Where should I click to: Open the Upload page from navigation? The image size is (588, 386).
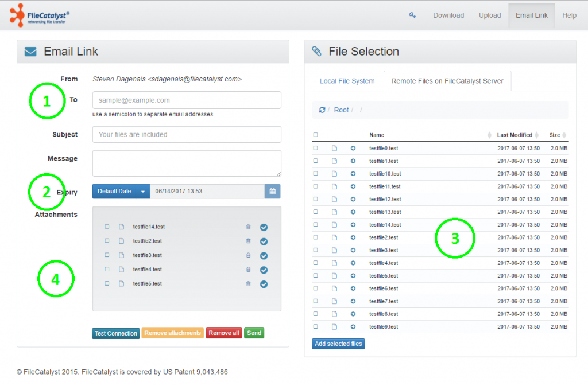(490, 15)
